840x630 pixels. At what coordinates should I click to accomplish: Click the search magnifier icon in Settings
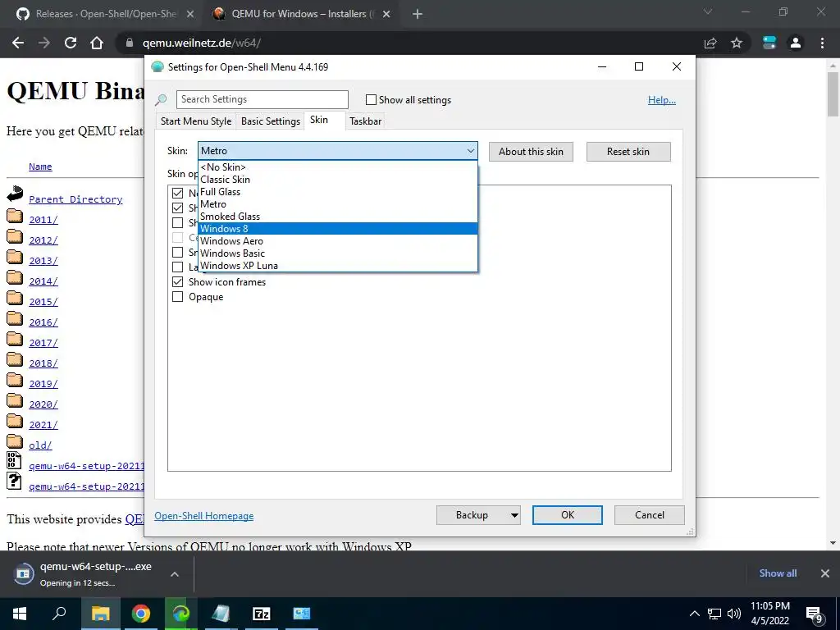pyautogui.click(x=161, y=100)
